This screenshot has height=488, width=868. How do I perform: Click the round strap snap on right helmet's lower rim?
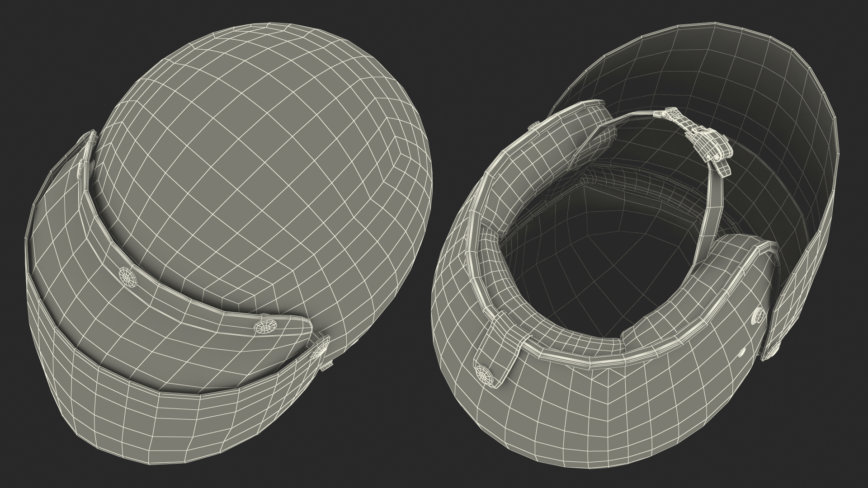[x=486, y=375]
